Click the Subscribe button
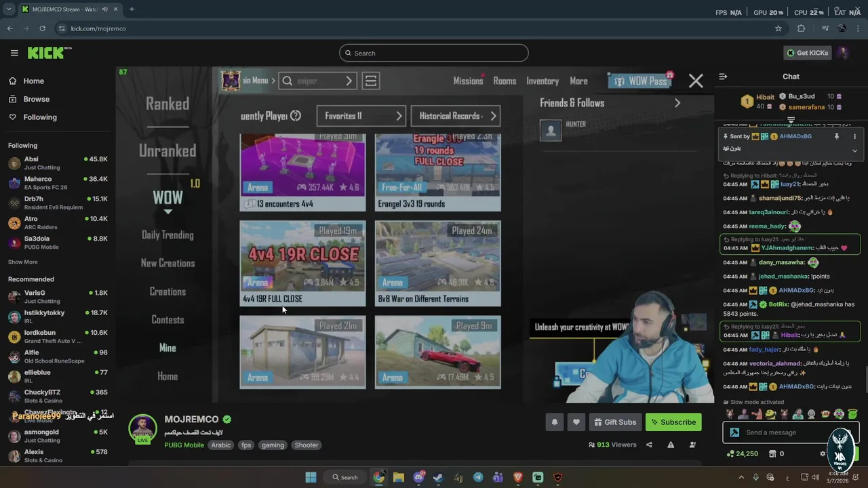Viewport: 868px width, 488px height. 673,422
